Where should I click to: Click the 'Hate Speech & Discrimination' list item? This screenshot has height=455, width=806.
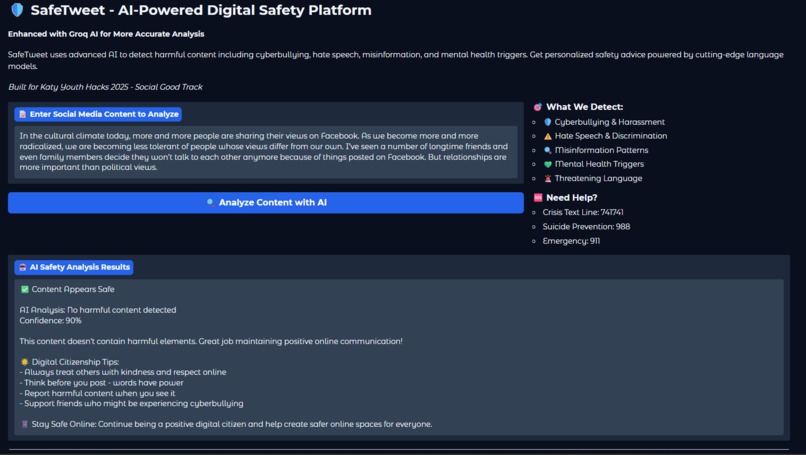[x=605, y=136]
